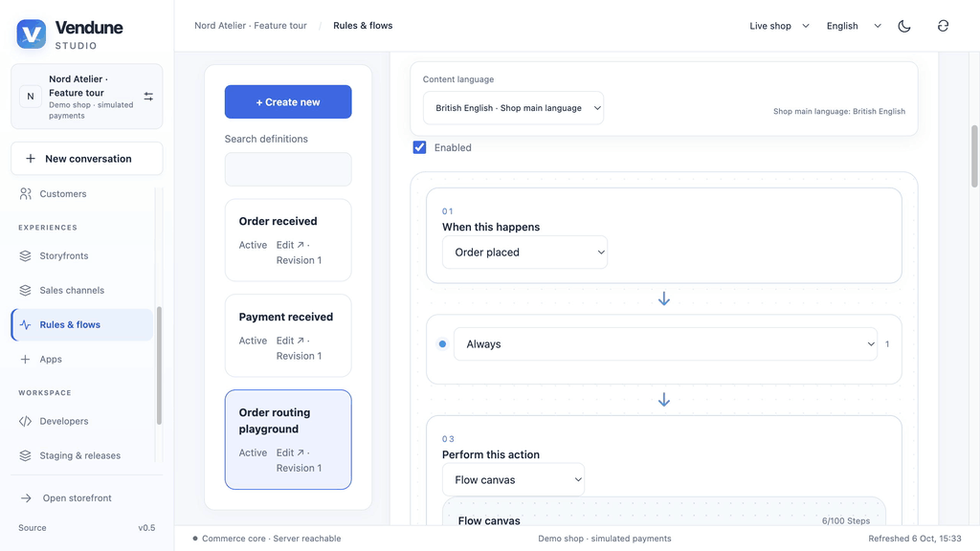This screenshot has height=551, width=980.
Task: Click the sidebar navigation scrollbar
Action: [x=159, y=365]
